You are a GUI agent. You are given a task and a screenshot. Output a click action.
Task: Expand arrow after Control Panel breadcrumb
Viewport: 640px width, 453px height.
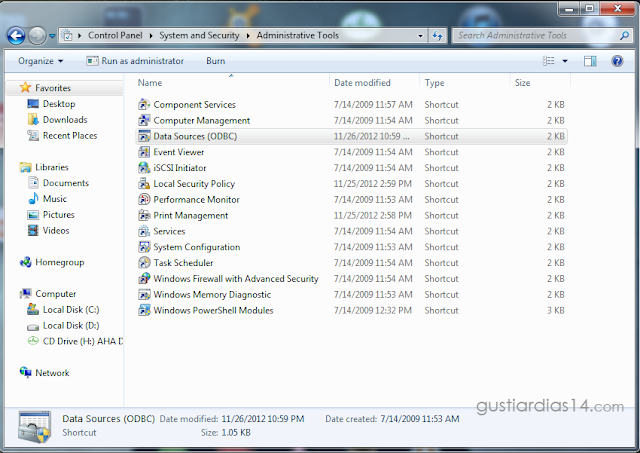coord(151,36)
